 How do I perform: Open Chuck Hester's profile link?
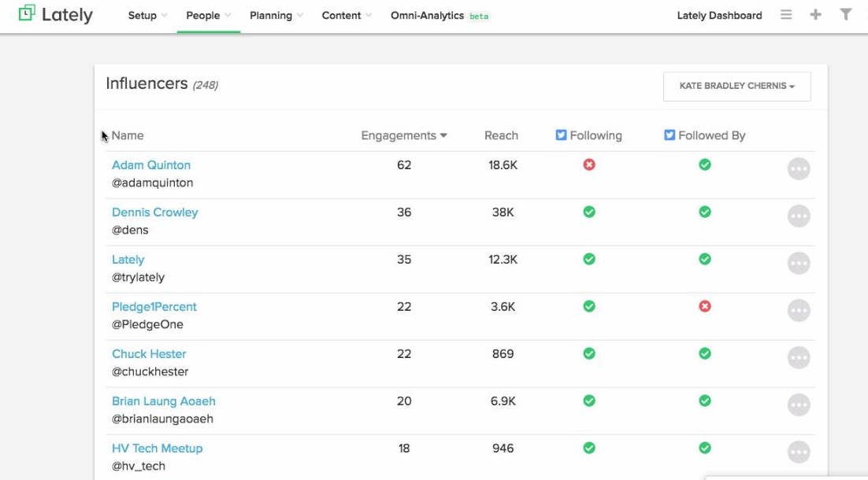click(x=149, y=354)
